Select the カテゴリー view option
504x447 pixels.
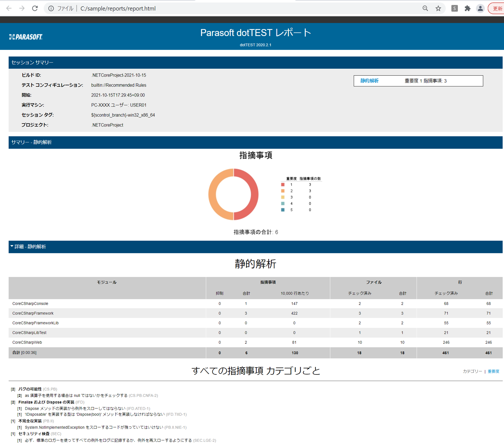[472, 371]
